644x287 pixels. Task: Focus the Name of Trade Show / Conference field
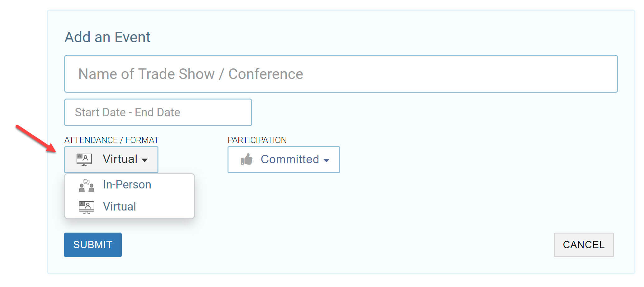(x=341, y=74)
